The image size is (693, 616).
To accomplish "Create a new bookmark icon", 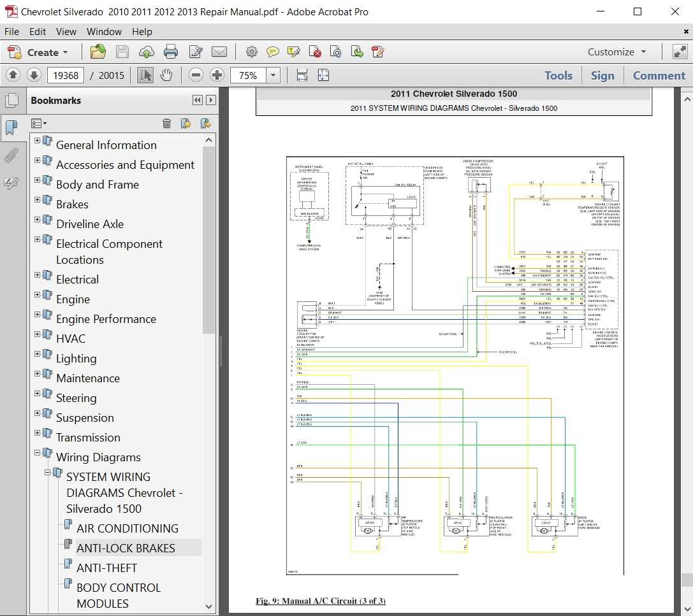I will [x=186, y=124].
